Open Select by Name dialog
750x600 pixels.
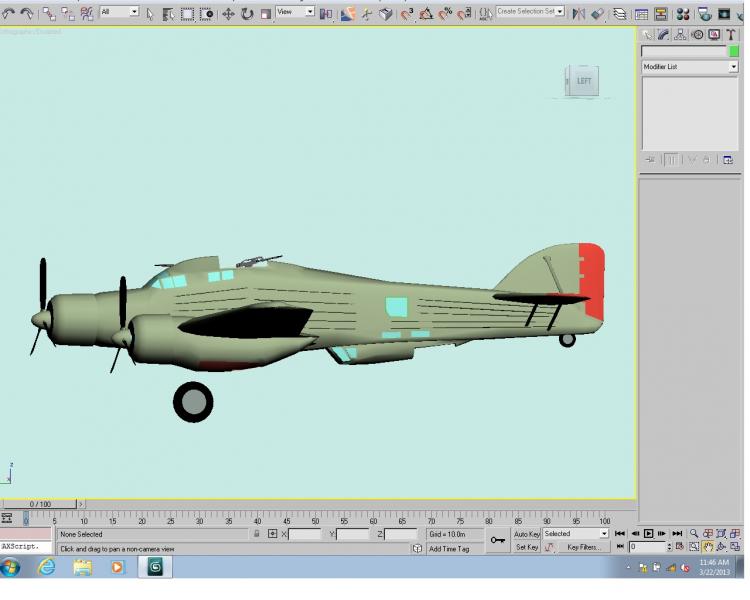pos(168,14)
